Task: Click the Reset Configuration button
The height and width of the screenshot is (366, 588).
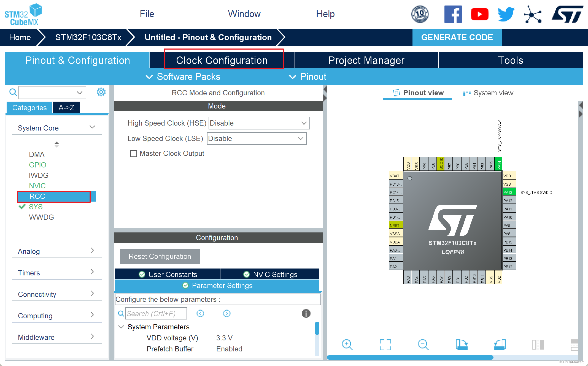Action: [x=160, y=256]
